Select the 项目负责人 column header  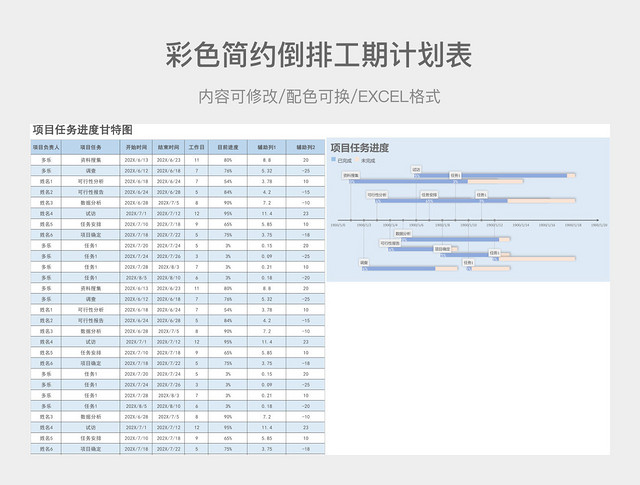tap(46, 147)
